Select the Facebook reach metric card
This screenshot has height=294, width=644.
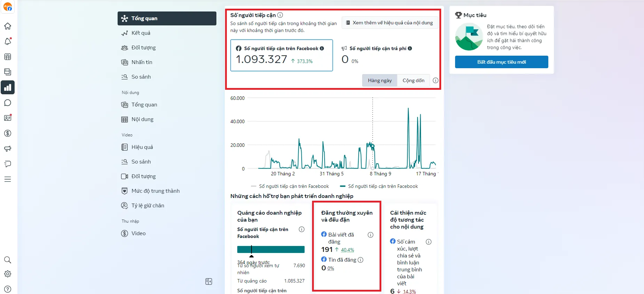tap(281, 55)
